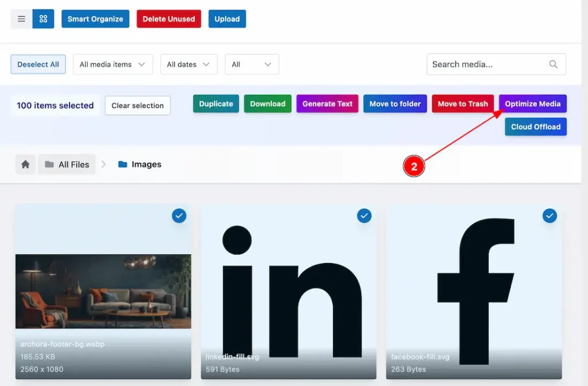Click the 263 Bytes size text
This screenshot has height=386, width=588.
point(408,369)
